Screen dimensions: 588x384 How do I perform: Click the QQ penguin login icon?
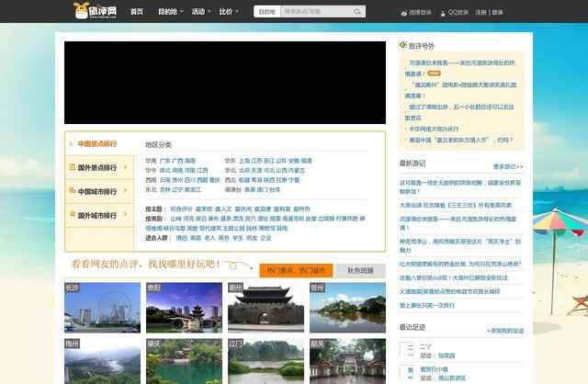[x=443, y=13]
